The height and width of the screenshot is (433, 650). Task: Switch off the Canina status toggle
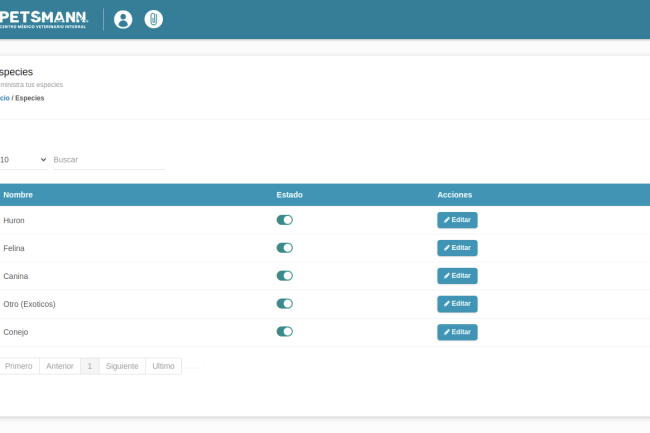tap(284, 276)
